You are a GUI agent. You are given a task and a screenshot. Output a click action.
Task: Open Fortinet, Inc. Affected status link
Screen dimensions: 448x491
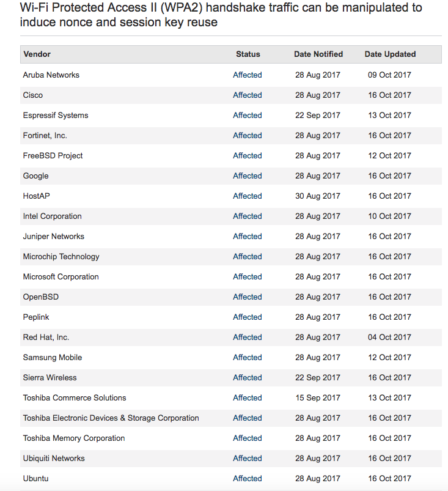click(247, 136)
